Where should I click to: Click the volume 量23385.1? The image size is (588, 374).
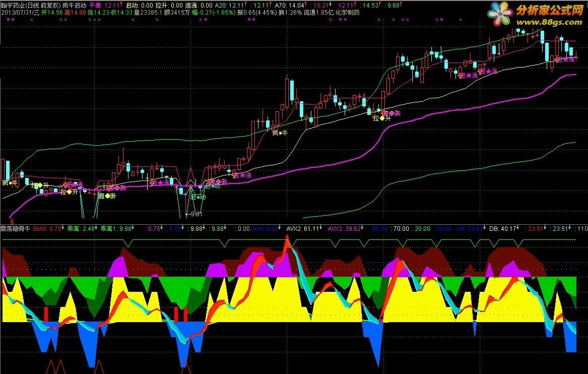click(148, 13)
